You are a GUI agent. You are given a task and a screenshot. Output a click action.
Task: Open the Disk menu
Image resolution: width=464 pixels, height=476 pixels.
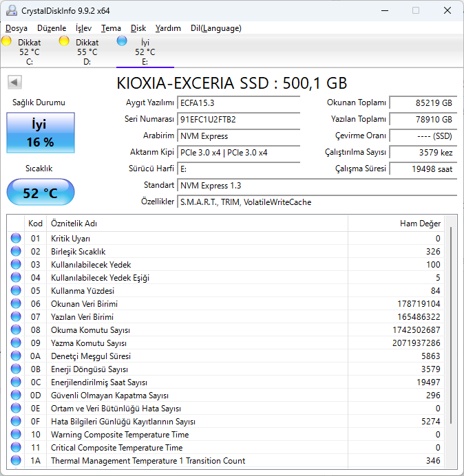pos(138,28)
